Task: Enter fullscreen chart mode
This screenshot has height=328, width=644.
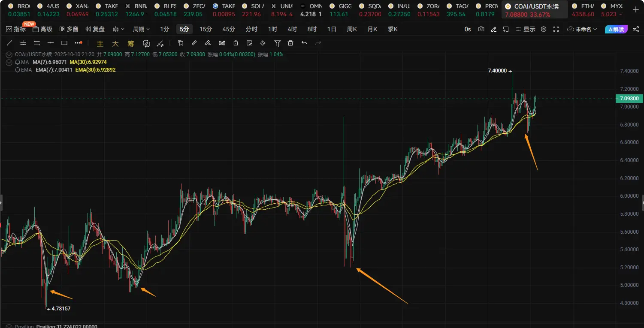Action: [556, 29]
